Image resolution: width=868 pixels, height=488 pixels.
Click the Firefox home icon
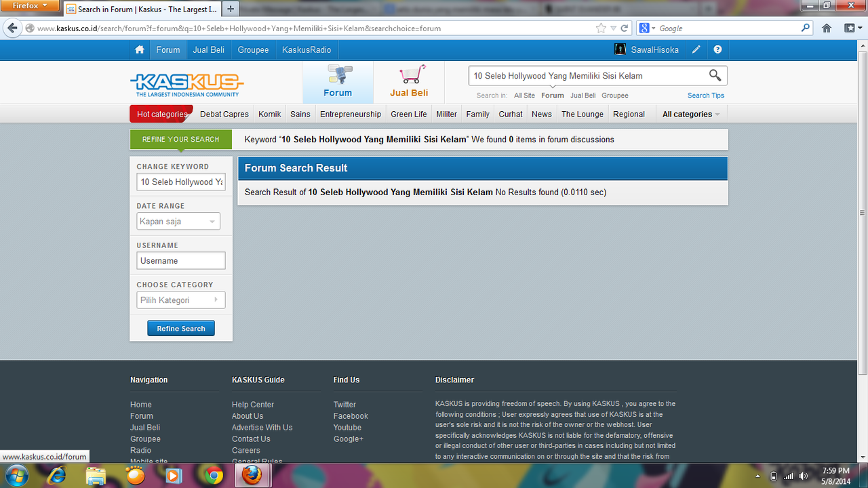[x=826, y=28]
